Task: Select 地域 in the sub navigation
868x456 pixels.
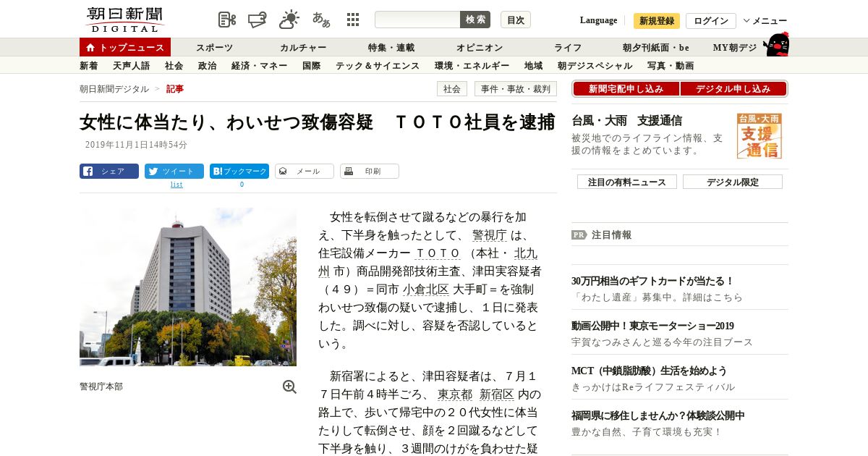Action: [x=534, y=66]
